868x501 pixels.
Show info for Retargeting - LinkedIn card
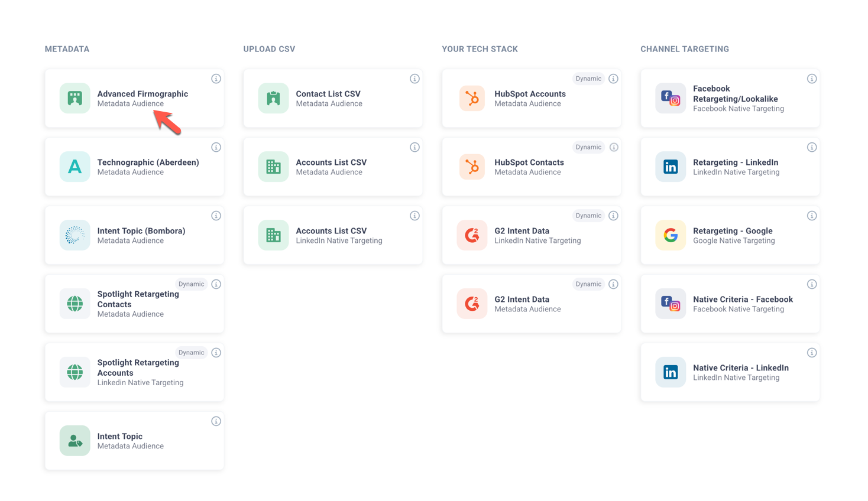point(811,147)
